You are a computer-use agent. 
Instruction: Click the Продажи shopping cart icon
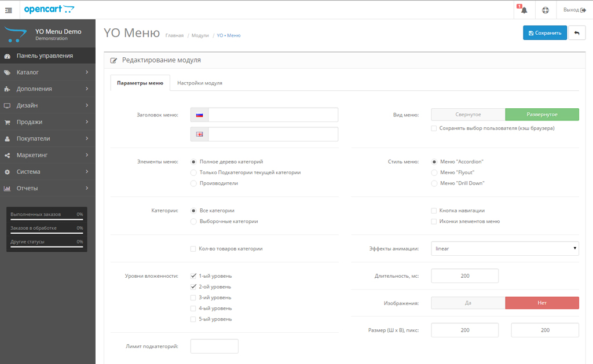(x=7, y=122)
